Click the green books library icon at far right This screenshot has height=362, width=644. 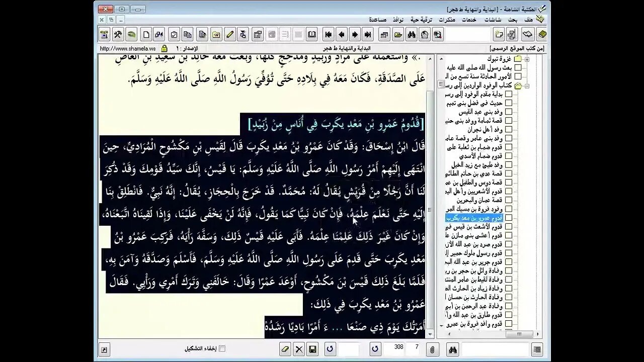point(542,35)
